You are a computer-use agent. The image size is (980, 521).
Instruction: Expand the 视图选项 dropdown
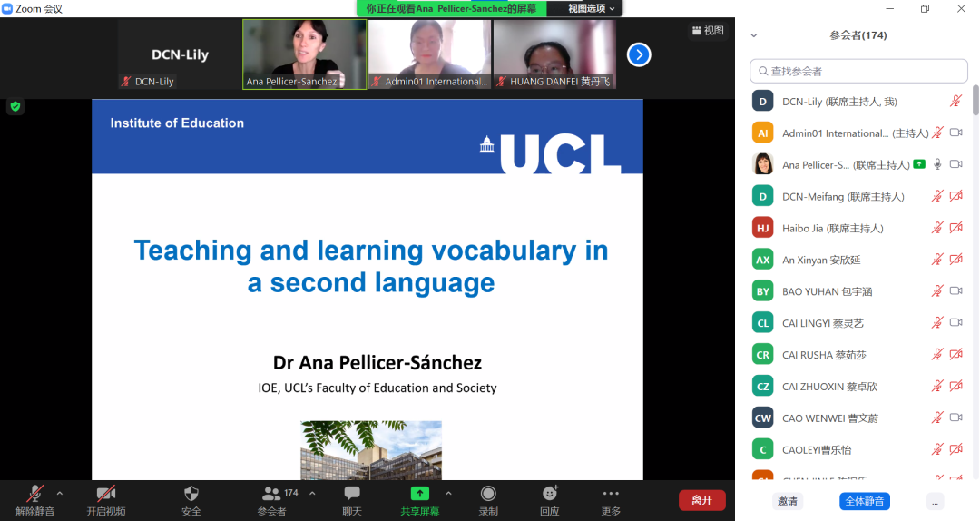click(x=591, y=8)
